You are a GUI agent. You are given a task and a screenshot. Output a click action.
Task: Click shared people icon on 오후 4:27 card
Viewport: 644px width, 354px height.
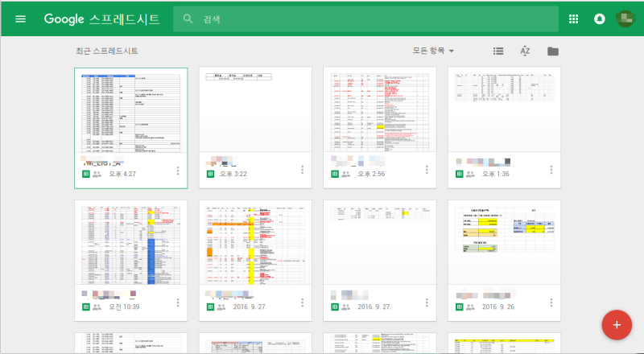click(x=97, y=174)
